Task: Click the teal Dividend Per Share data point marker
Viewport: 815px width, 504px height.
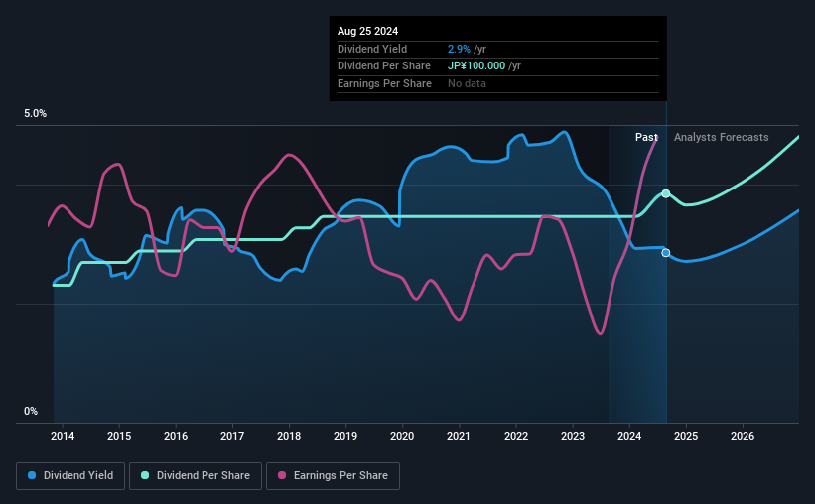Action: pyautogui.click(x=666, y=193)
